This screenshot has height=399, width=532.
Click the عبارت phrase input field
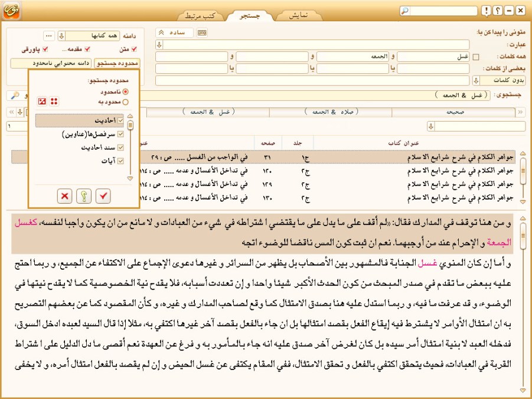coord(316,44)
